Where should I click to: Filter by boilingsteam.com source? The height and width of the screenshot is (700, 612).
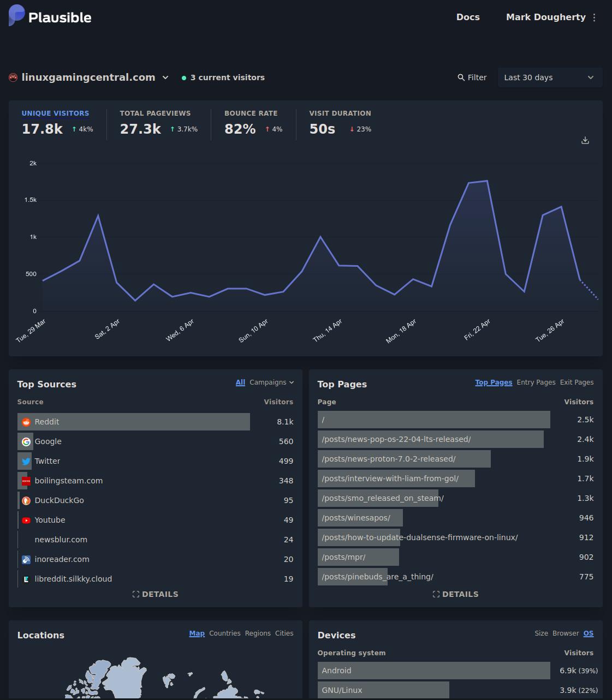156,481
